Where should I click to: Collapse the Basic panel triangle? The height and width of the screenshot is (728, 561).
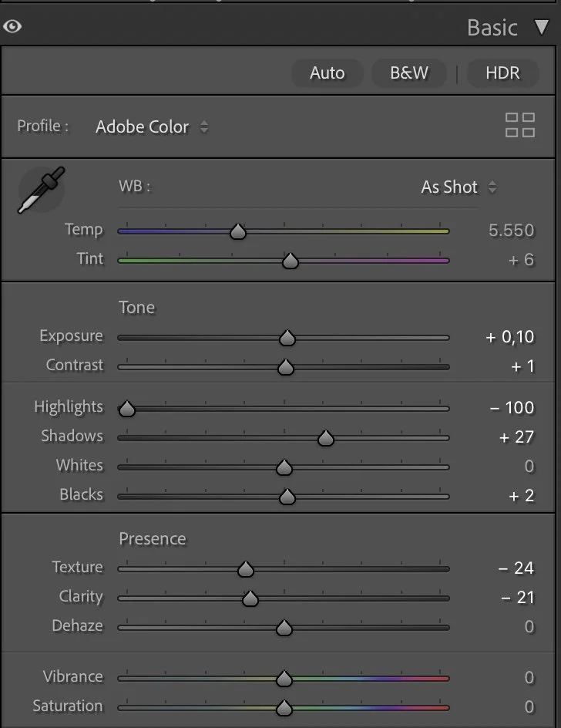542,27
